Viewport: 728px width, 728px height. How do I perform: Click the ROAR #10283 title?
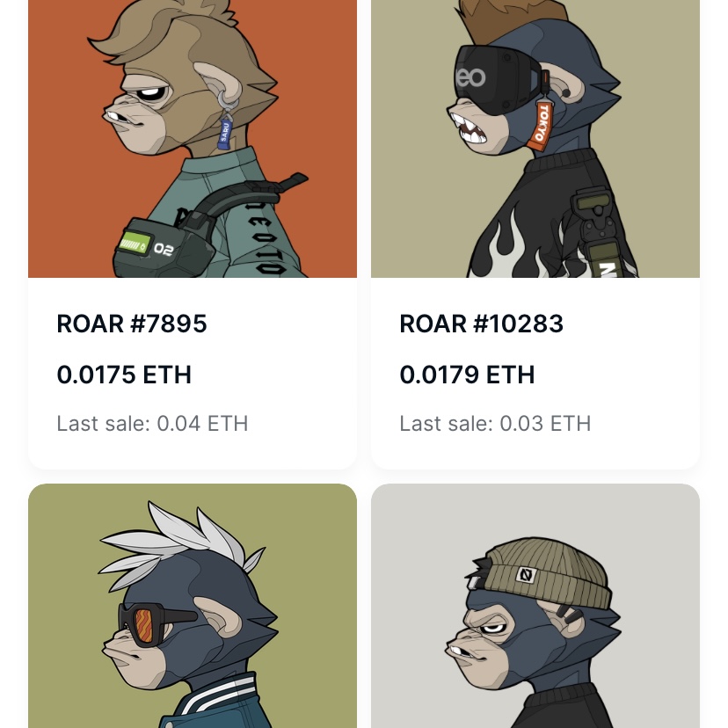481,324
